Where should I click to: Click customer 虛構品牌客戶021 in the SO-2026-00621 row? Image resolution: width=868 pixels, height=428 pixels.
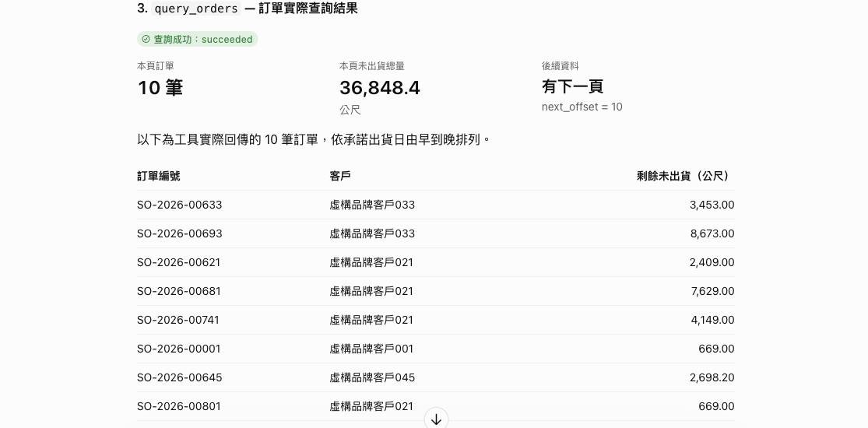coord(371,262)
